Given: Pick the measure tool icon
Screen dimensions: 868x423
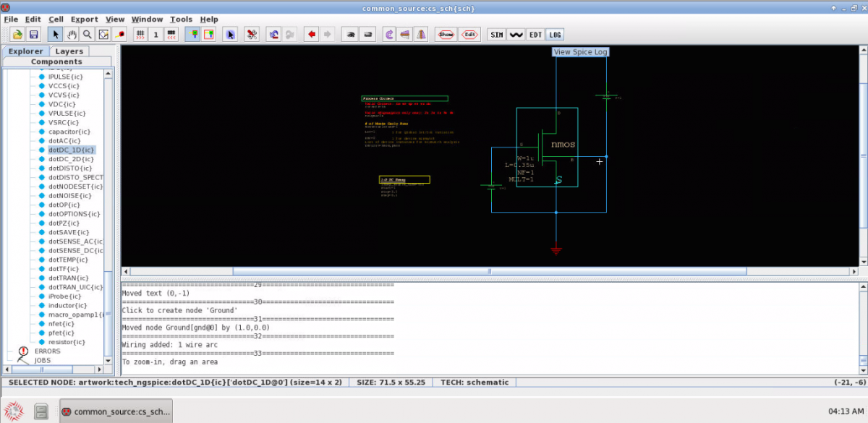Looking at the screenshot, I should point(119,34).
